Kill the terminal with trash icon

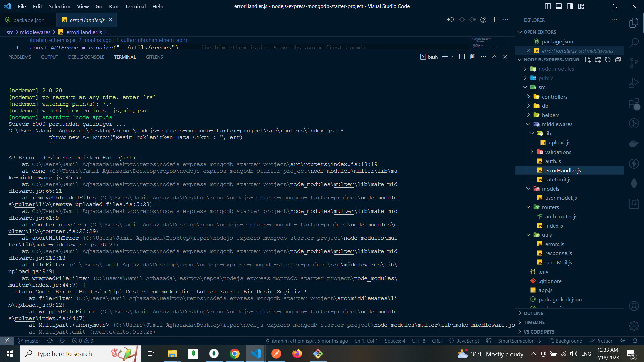coord(472,57)
